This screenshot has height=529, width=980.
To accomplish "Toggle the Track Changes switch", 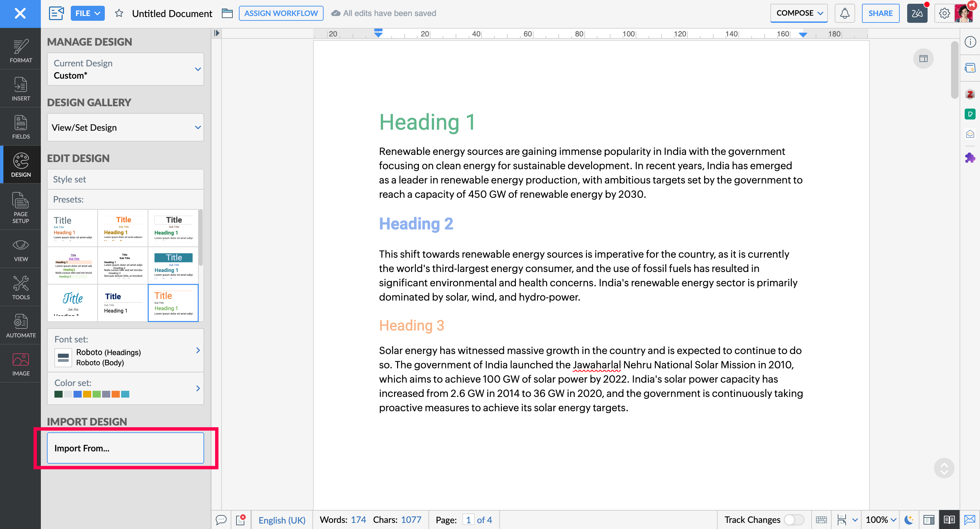I will point(794,519).
